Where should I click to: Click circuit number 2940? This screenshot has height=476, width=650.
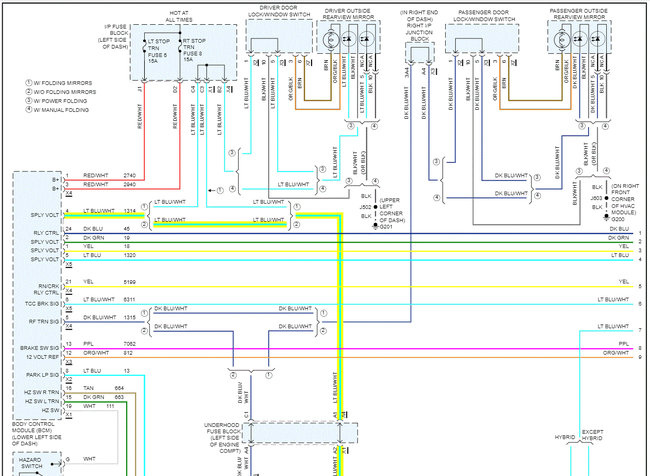pyautogui.click(x=130, y=185)
